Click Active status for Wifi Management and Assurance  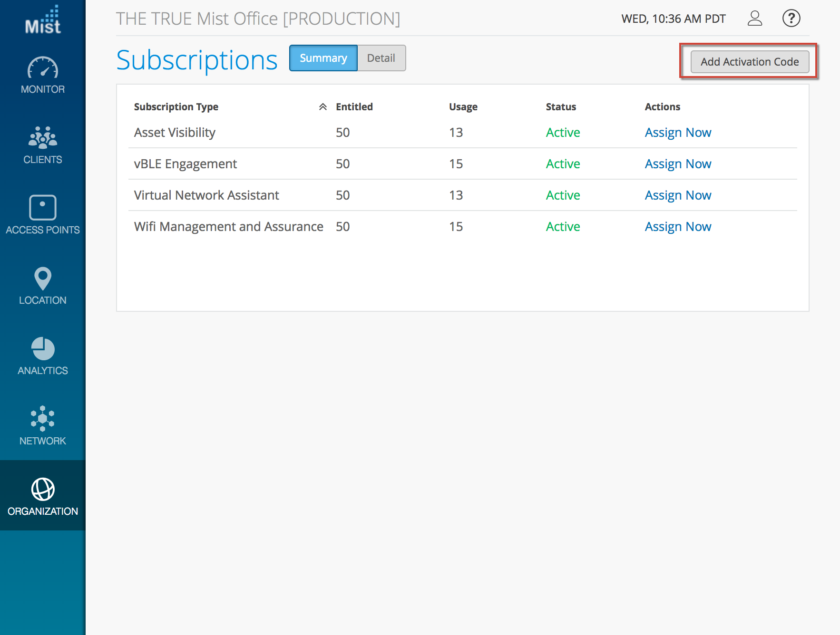(563, 227)
